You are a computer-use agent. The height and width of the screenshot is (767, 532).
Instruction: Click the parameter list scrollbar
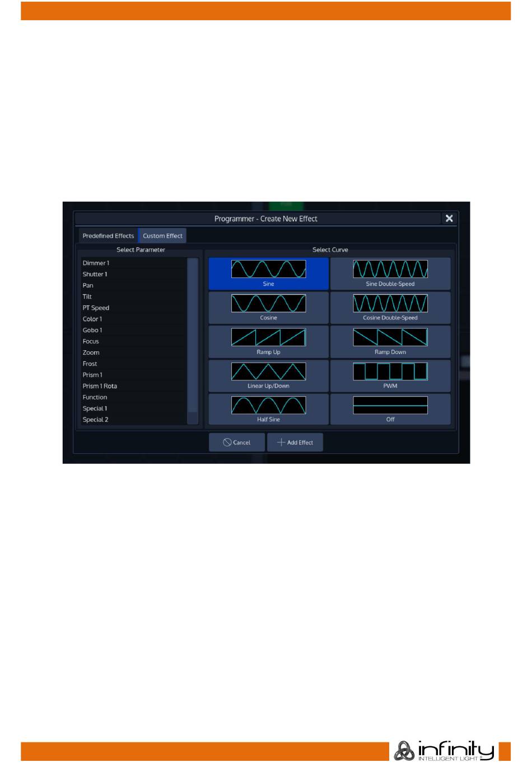pos(193,336)
